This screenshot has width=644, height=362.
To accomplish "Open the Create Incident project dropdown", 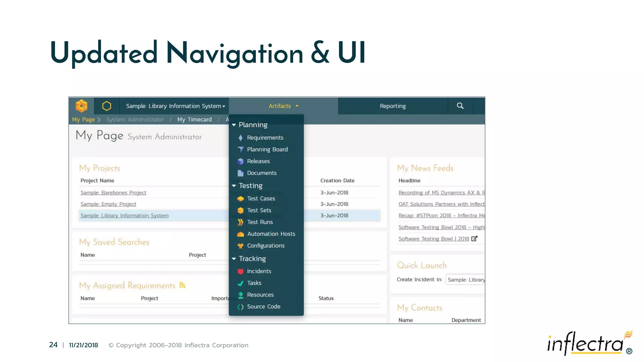I will [x=465, y=279].
